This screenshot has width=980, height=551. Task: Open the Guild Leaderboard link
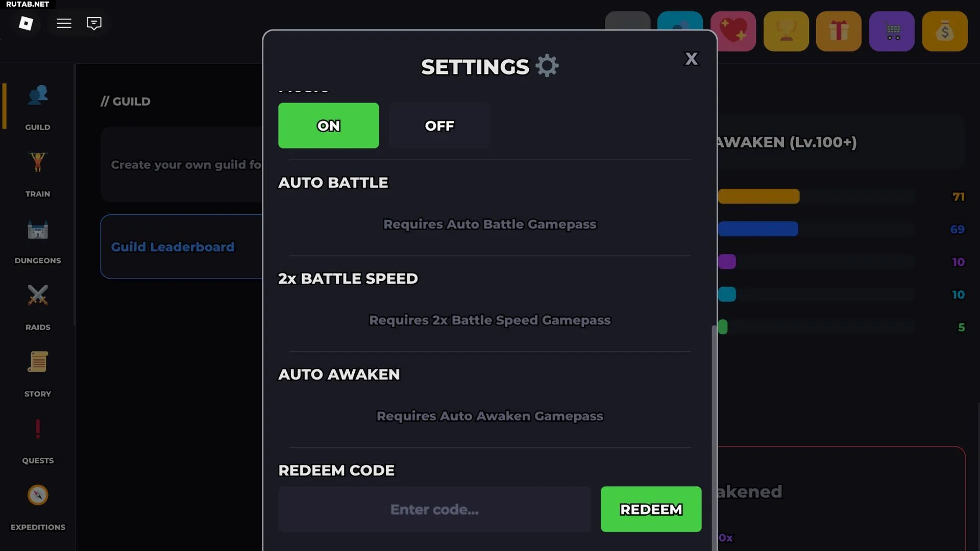(x=173, y=247)
